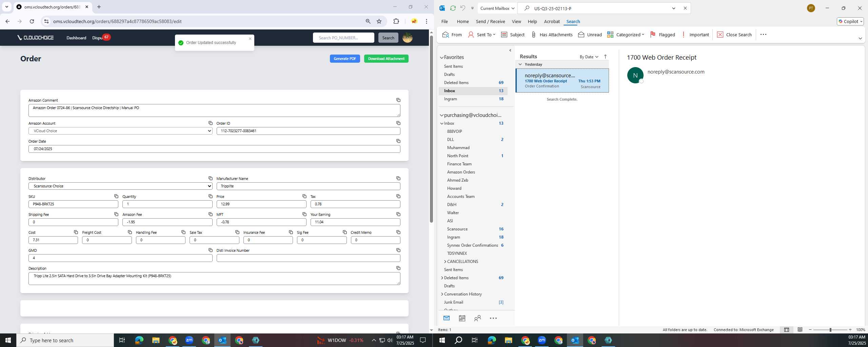Copy the Quantity field value
Screen dimensions: 868x347
pos(211,196)
